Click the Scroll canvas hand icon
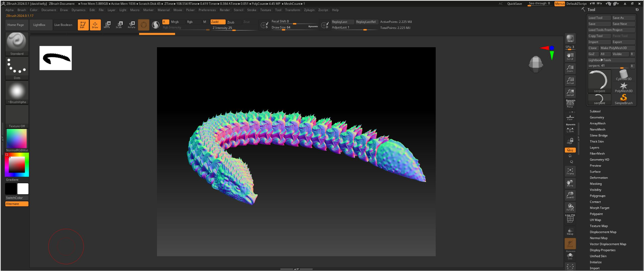This screenshot has height=271, width=644. point(570,56)
